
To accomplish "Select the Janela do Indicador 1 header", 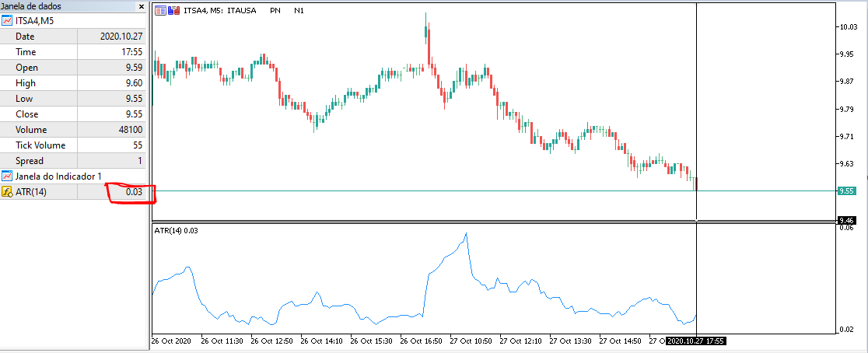I will point(58,176).
